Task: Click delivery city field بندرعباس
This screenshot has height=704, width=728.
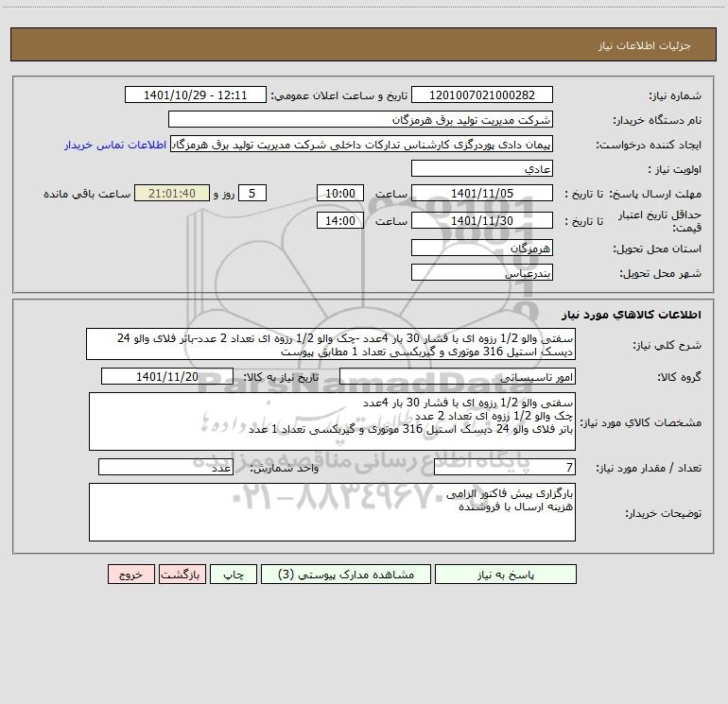Action: click(482, 272)
